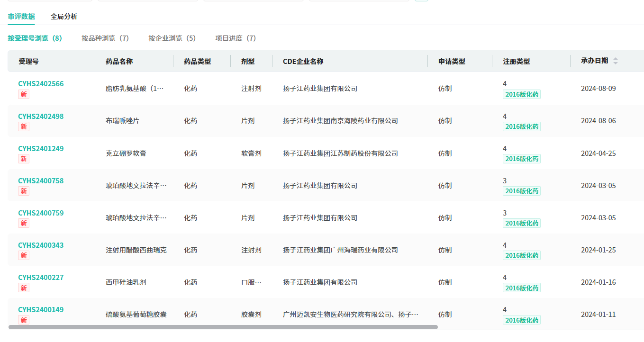644x342 pixels.
Task: Select the 审评数据 tab
Action: [21, 17]
